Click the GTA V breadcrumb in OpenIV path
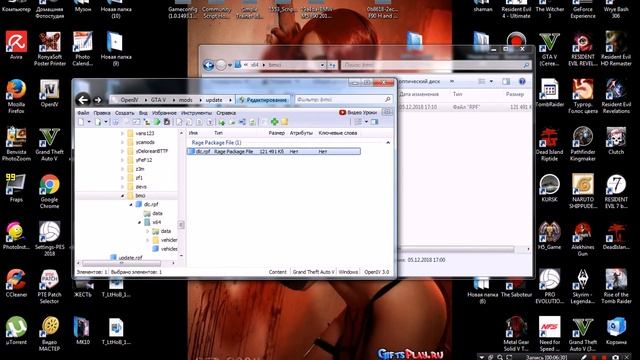The height and width of the screenshot is (360, 640). click(x=158, y=100)
